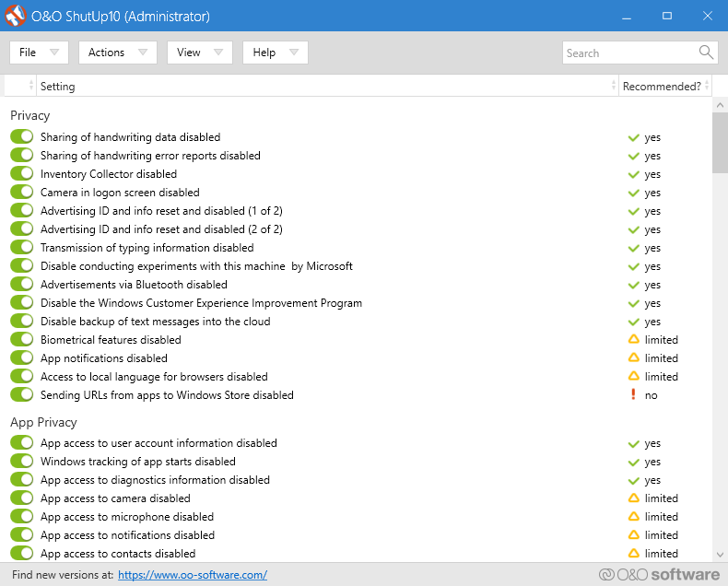
Task: Click the warning triangle for Biometrical features
Action: coord(633,339)
